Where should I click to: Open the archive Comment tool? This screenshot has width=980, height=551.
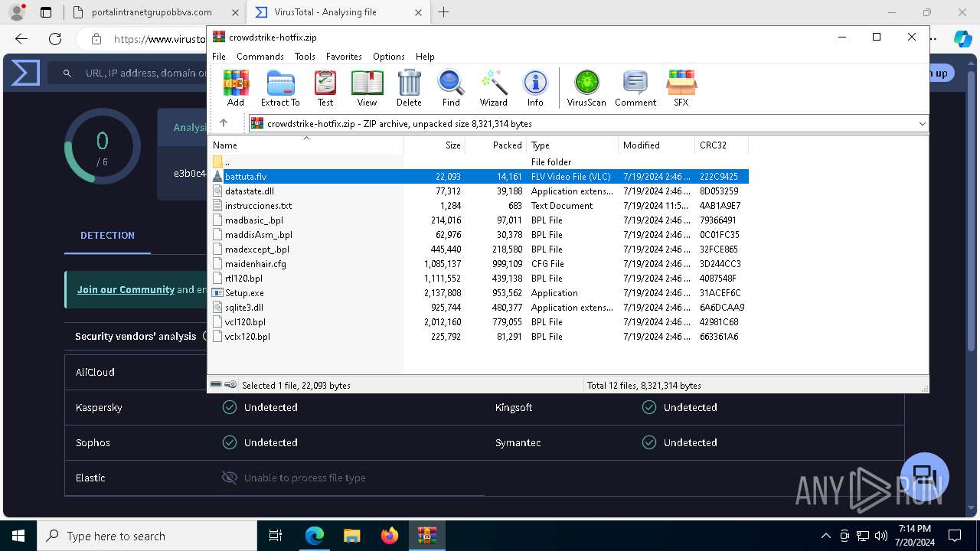point(635,88)
